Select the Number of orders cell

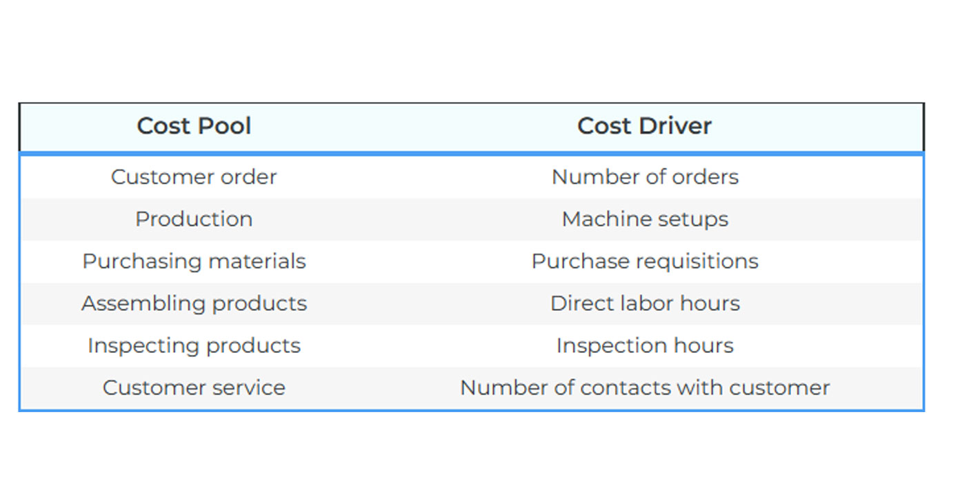(x=645, y=177)
